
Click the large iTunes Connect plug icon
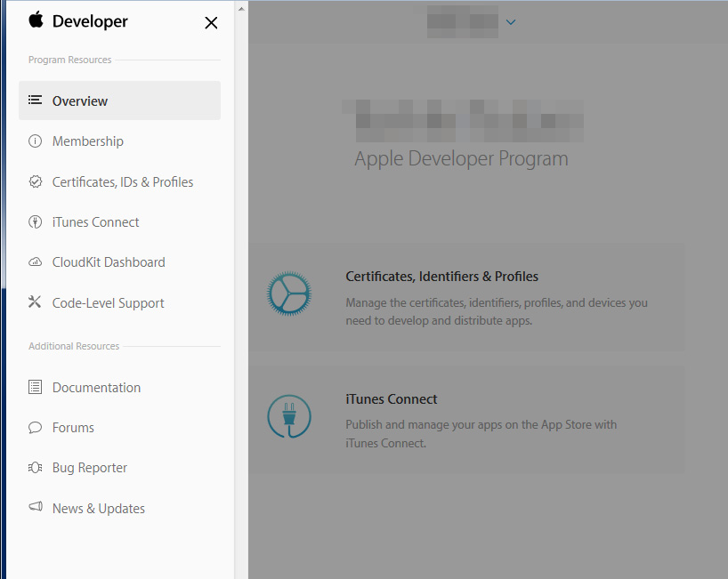288,416
